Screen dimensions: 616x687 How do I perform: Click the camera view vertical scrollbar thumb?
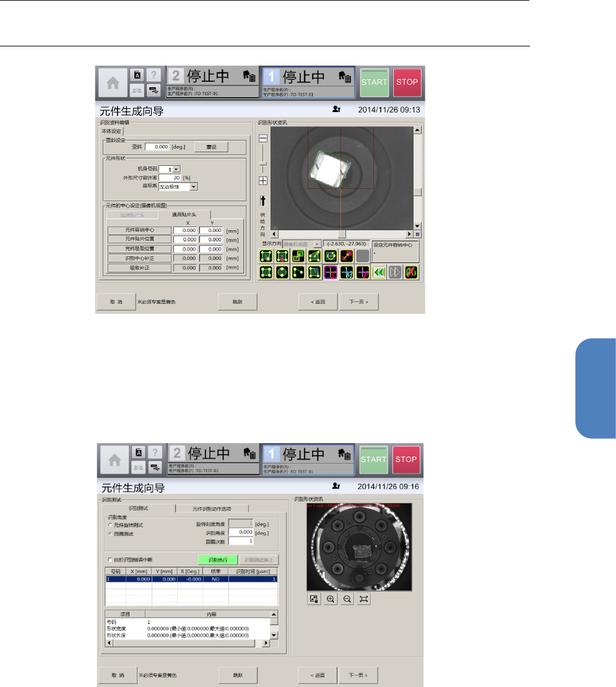click(417, 191)
